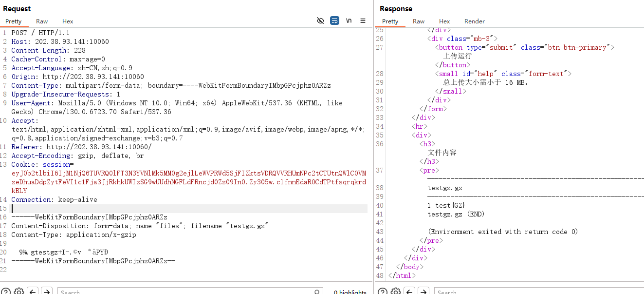Viewport: 644px width, 294px height.
Task: Open help icon below the Request panel
Action: pyautogui.click(x=6, y=292)
